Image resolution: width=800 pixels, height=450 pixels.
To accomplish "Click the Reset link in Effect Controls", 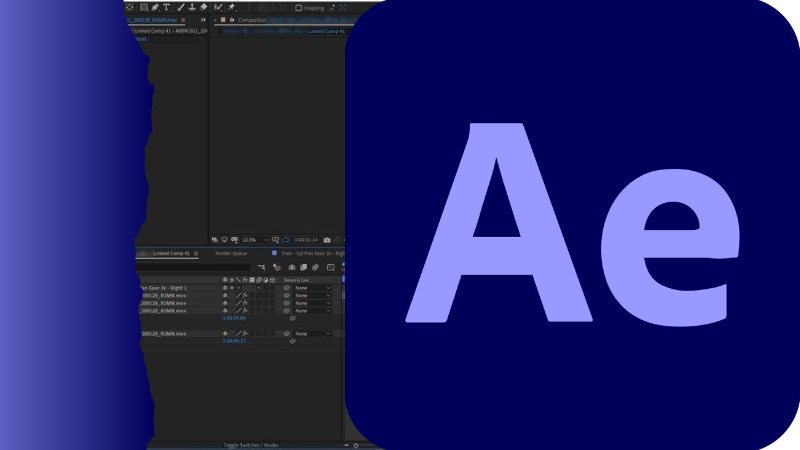I will pyautogui.click(x=140, y=39).
